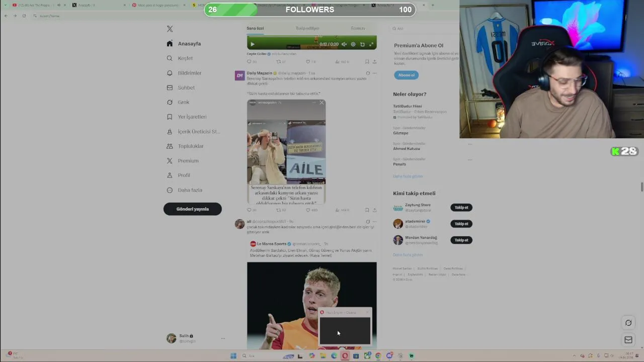Click Grok icon on Daily Magazin post

(368, 73)
